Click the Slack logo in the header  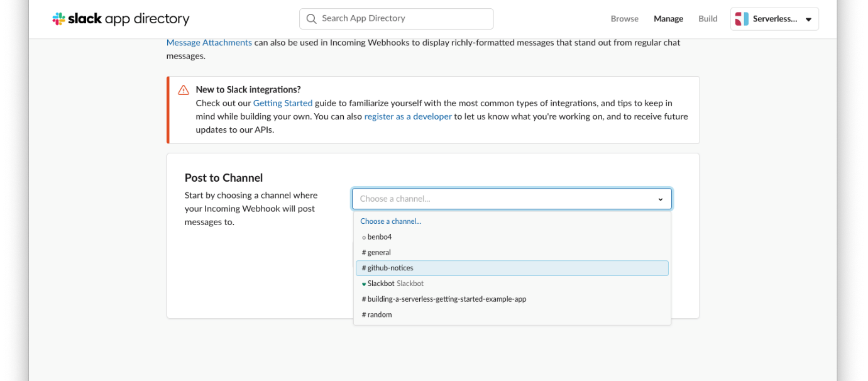click(60, 18)
